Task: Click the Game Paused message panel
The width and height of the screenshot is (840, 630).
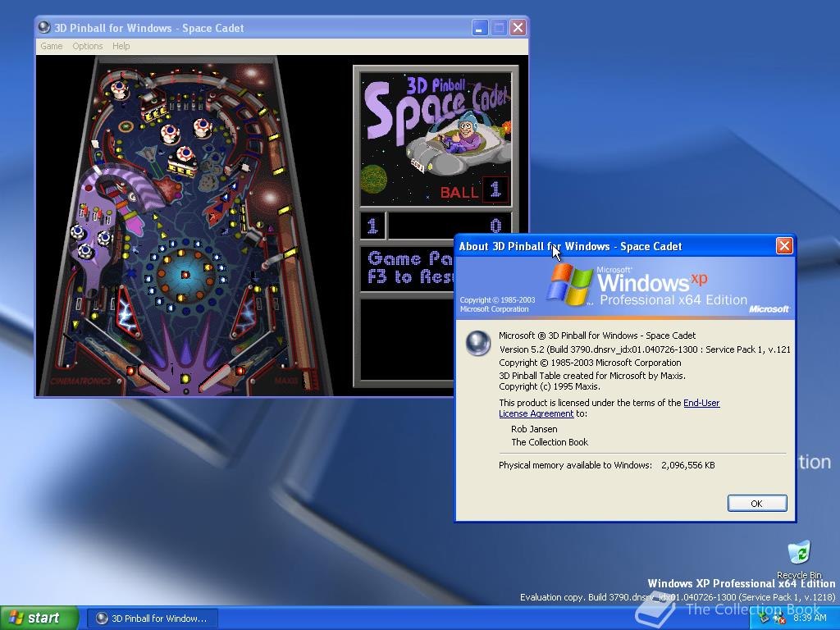Action: [x=407, y=268]
